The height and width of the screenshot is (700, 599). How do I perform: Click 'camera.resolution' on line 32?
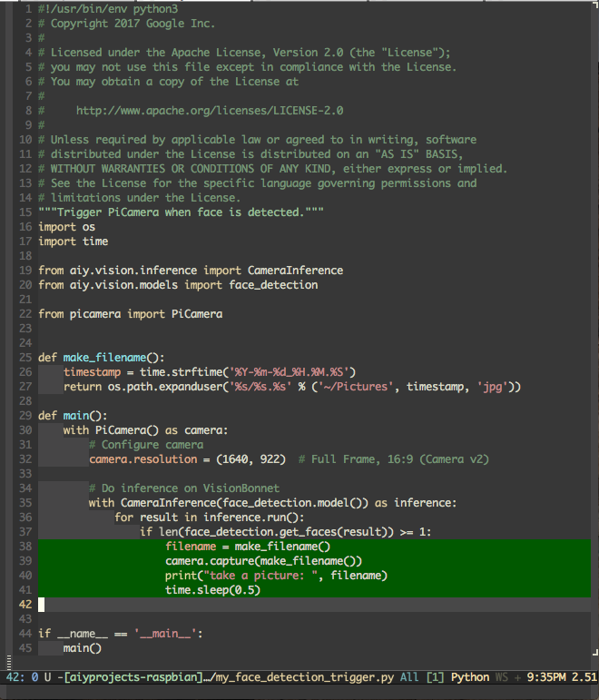(x=142, y=459)
